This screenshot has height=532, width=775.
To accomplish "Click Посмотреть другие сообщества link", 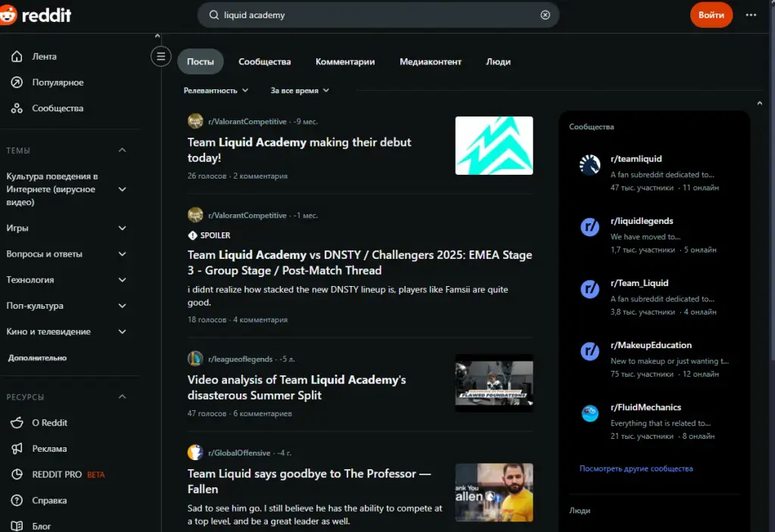I will [x=636, y=468].
